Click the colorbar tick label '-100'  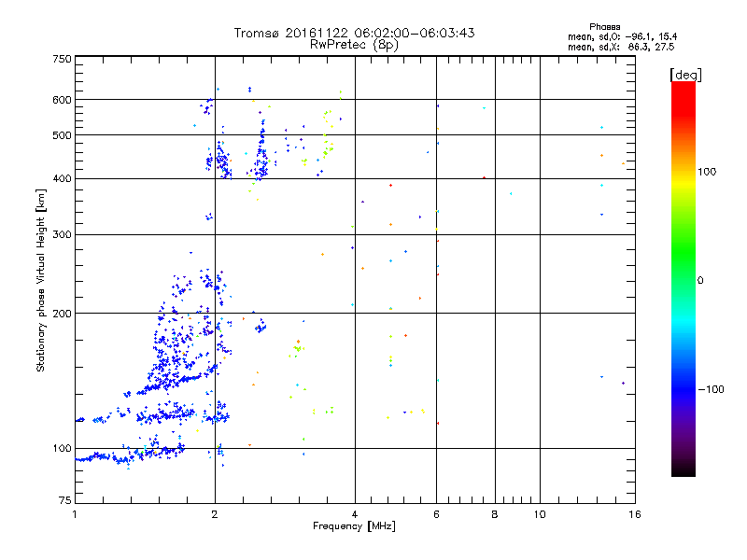(x=711, y=389)
